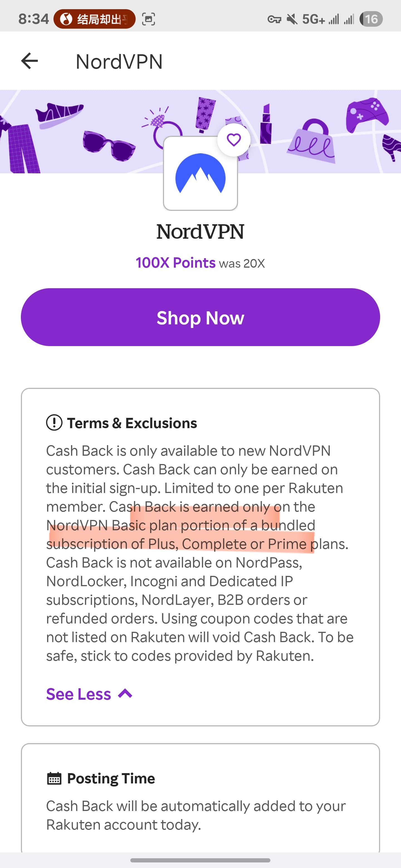Tap the muted sound icon in status bar

point(292,19)
